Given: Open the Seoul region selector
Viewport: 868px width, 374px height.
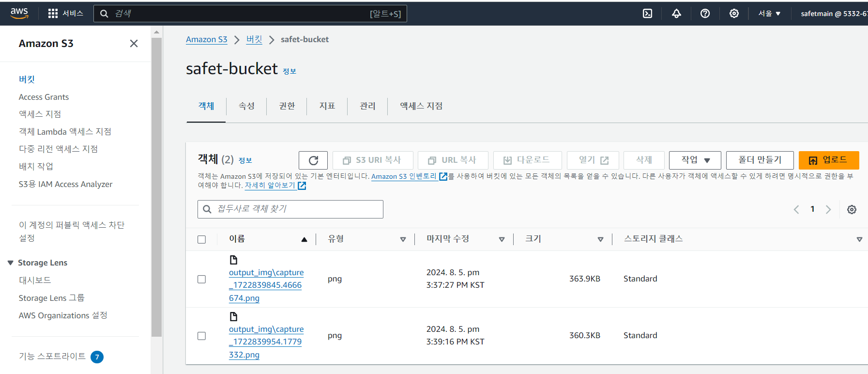Looking at the screenshot, I should point(769,14).
